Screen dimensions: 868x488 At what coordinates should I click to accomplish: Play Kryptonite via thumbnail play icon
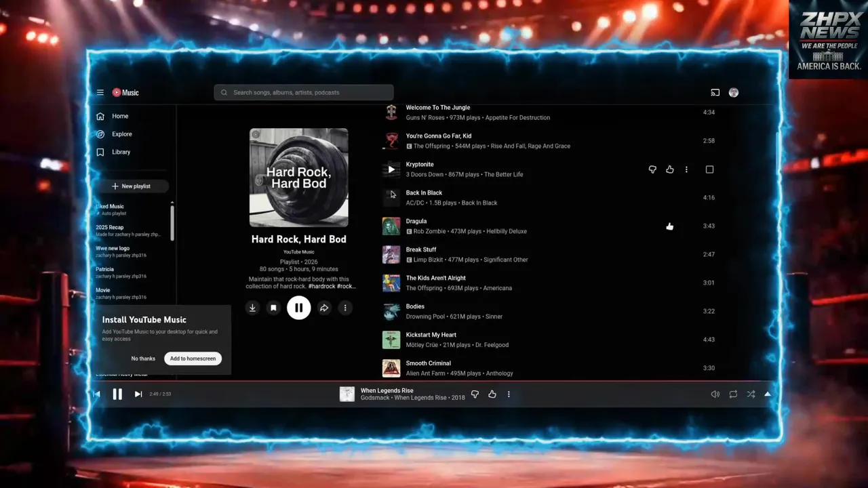(391, 169)
